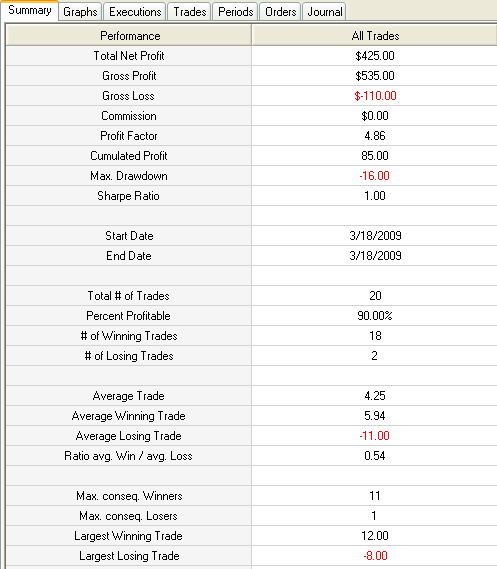Open the Periods tab
The width and height of the screenshot is (497, 569).
coord(235,12)
